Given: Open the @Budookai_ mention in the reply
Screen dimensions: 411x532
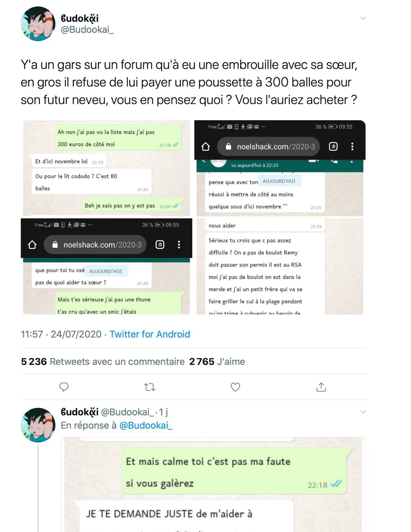Looking at the screenshot, I should coord(146,425).
